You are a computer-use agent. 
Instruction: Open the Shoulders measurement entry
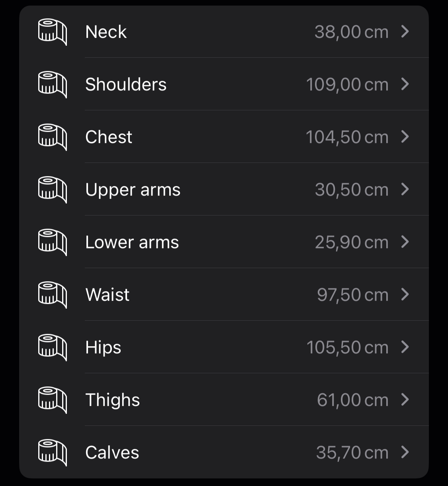(x=126, y=84)
